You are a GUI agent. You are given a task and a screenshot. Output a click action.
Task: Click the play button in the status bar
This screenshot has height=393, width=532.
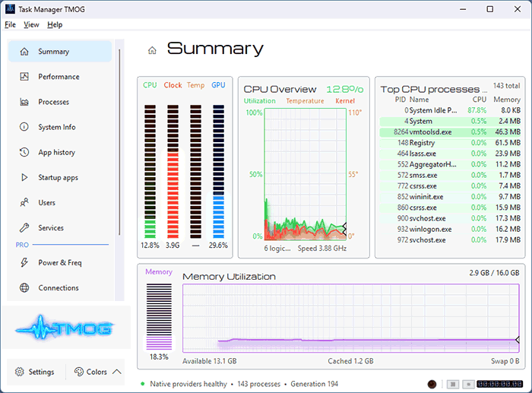pos(469,384)
